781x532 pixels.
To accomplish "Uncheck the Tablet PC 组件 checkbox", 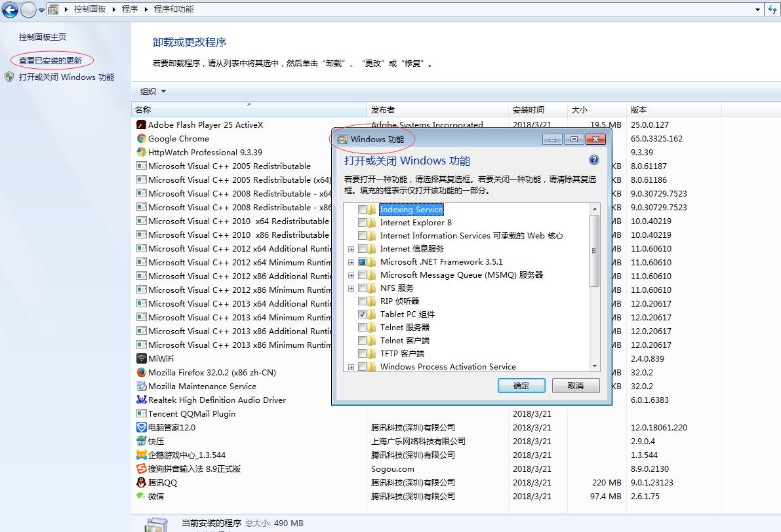I will (x=362, y=314).
